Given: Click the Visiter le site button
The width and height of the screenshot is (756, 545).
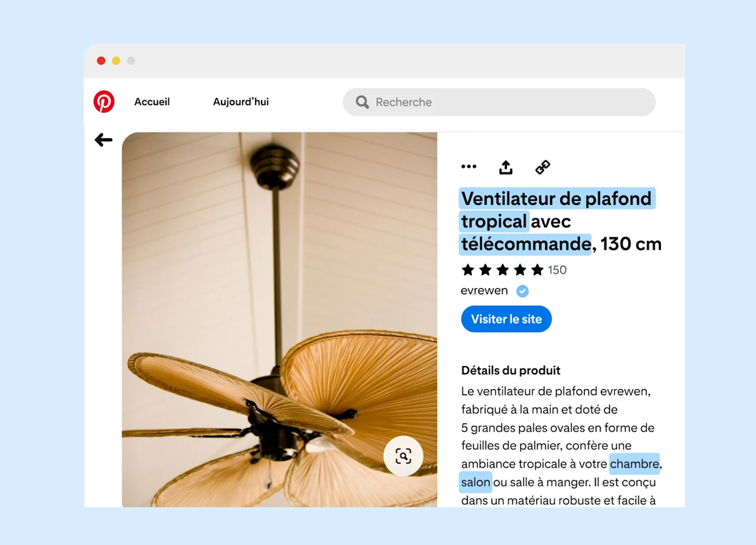Looking at the screenshot, I should 506,319.
